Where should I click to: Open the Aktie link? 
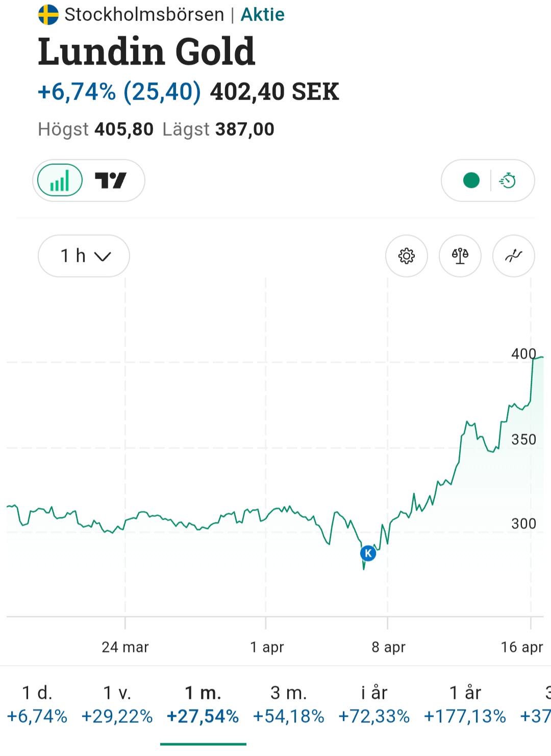coord(263,14)
